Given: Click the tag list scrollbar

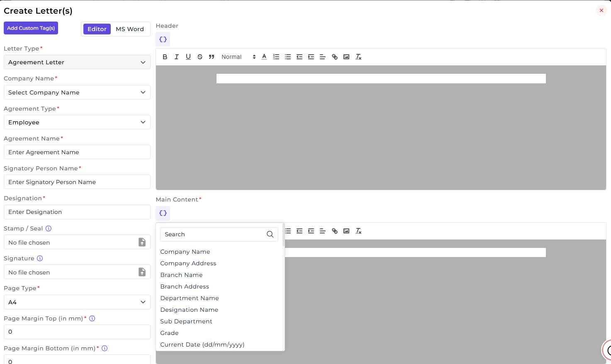Looking at the screenshot, I should [284, 235].
